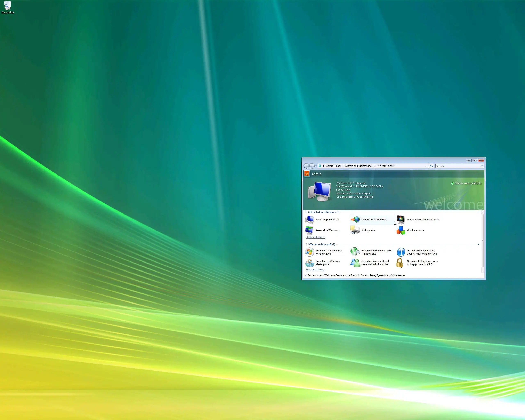Select the Add a printer icon
Image resolution: width=525 pixels, height=420 pixels.
coord(355,230)
